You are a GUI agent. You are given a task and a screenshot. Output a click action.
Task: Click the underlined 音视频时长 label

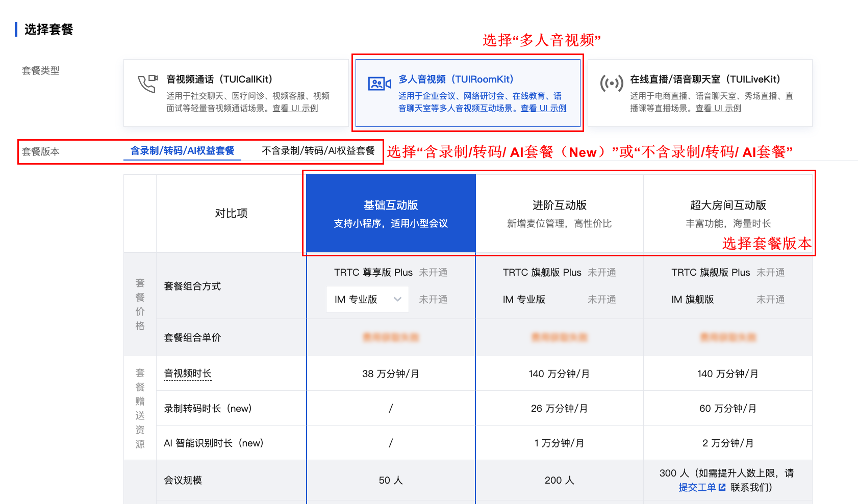[x=188, y=374]
